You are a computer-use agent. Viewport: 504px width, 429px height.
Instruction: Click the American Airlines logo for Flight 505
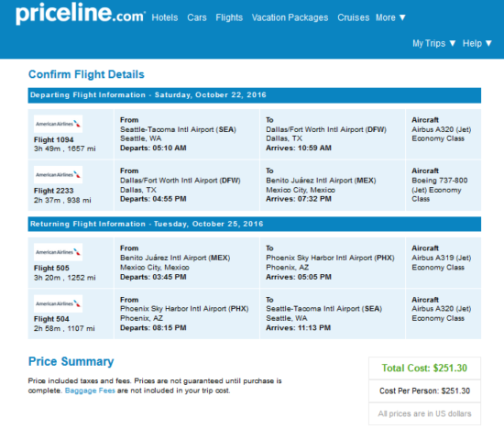click(58, 252)
